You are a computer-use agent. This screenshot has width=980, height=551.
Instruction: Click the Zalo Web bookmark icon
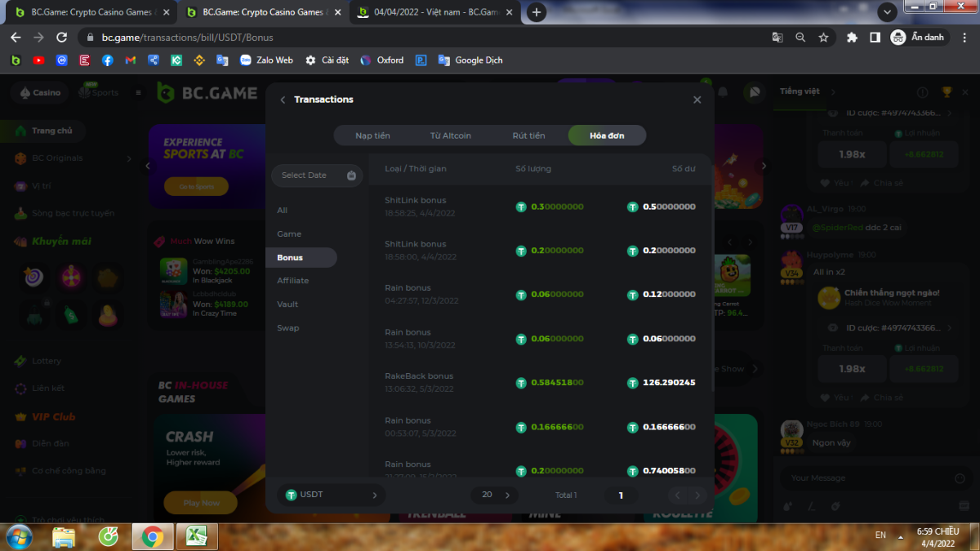(246, 60)
